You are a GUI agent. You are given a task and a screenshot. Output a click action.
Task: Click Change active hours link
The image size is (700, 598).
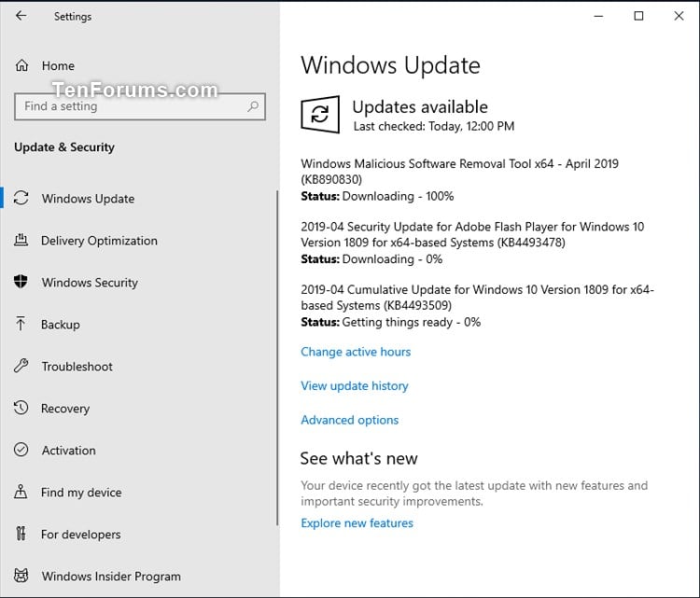click(x=356, y=352)
